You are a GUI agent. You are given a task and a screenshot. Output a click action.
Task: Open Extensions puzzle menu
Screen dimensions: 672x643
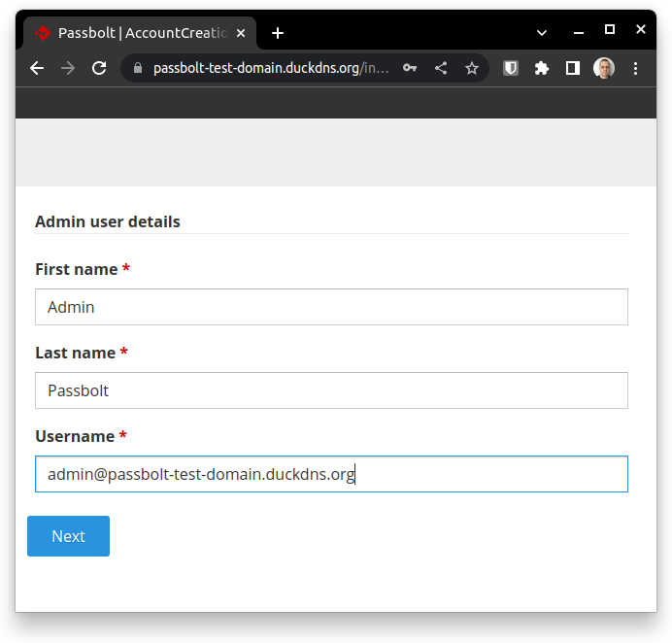542,68
